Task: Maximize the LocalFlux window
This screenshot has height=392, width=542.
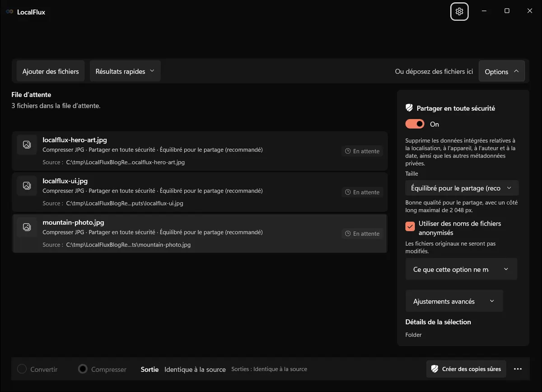Action: [x=507, y=11]
